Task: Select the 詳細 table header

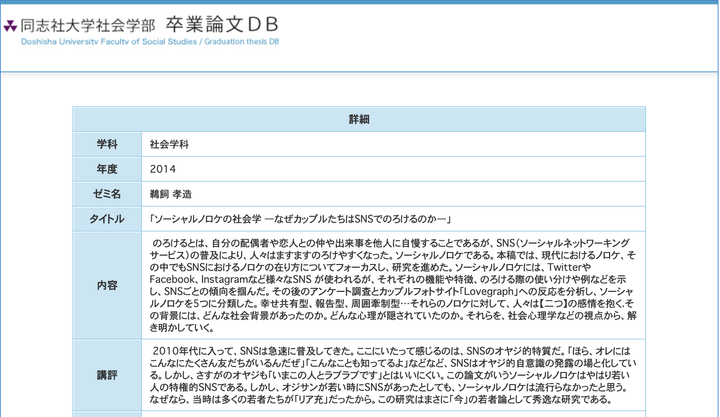Action: tap(359, 119)
